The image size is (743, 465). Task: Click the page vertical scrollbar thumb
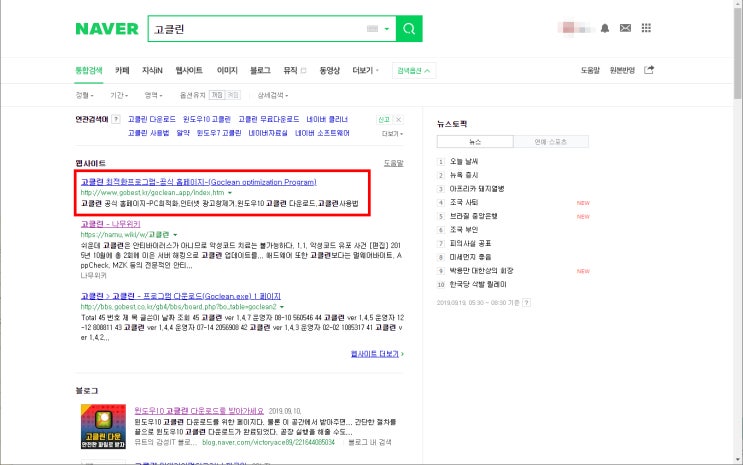pos(738,52)
